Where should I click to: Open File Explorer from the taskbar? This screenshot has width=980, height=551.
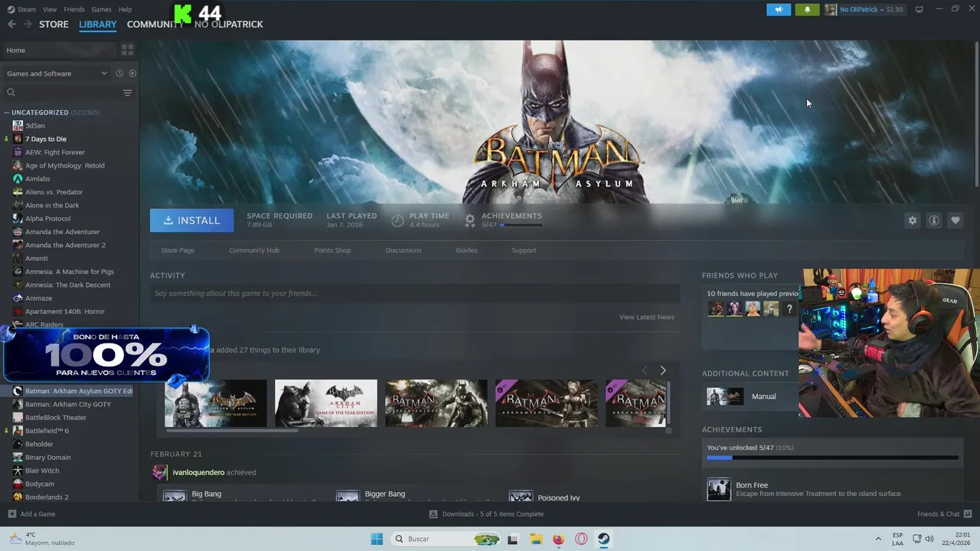coord(536,539)
